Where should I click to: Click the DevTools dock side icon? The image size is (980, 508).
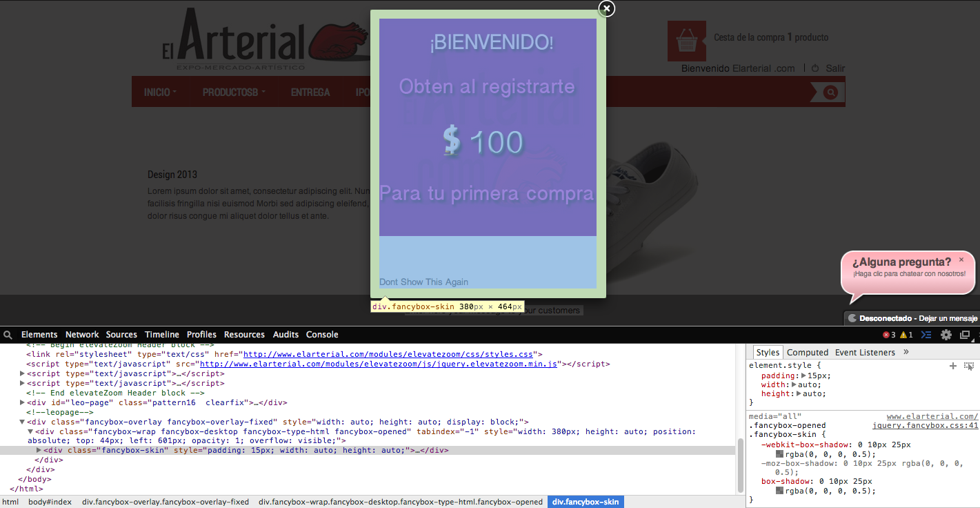click(965, 335)
